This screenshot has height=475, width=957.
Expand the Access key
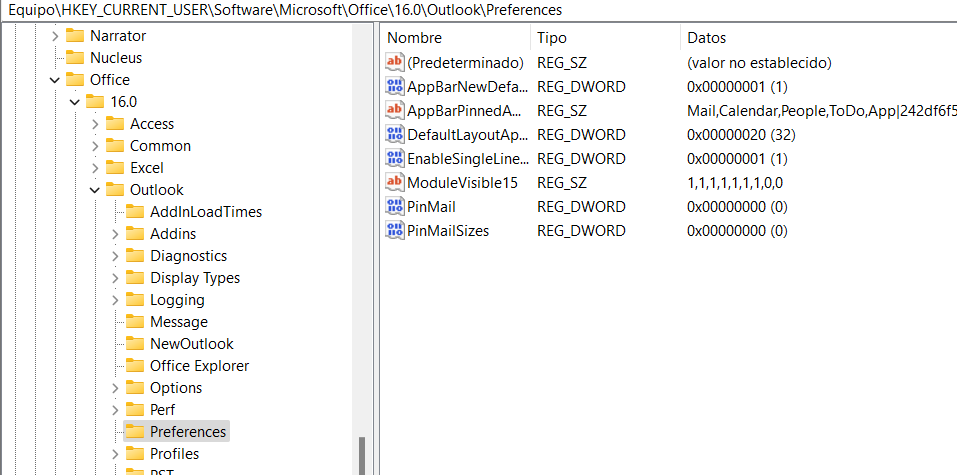(x=95, y=124)
